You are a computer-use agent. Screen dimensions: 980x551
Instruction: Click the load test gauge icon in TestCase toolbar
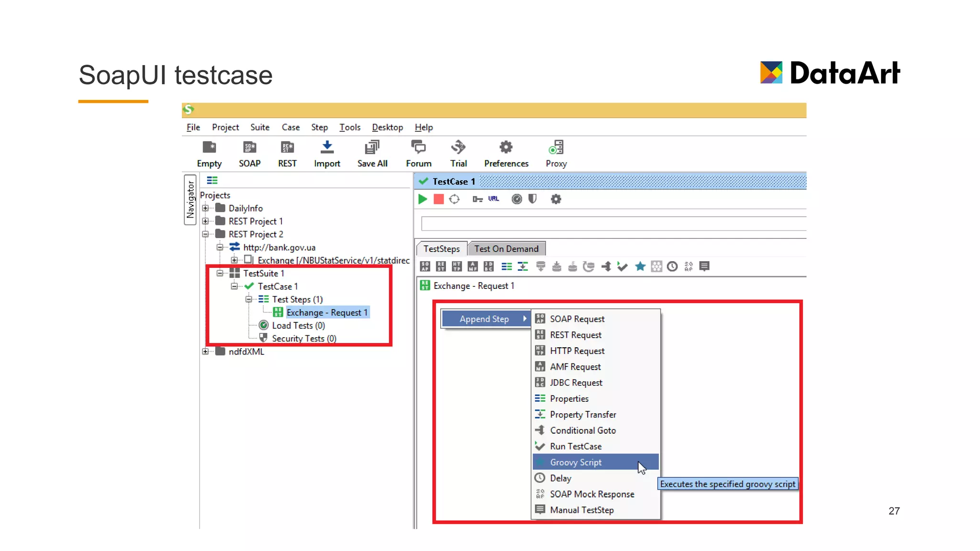[517, 199]
